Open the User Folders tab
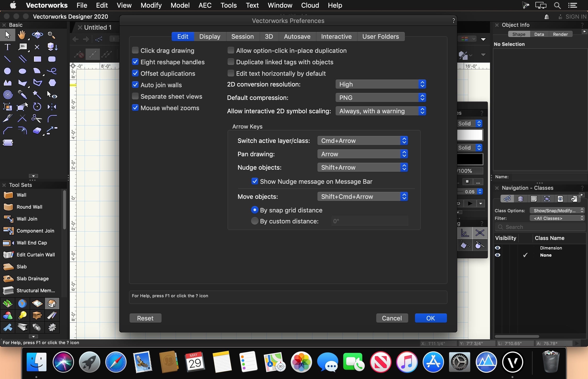588x379 pixels. (381, 37)
